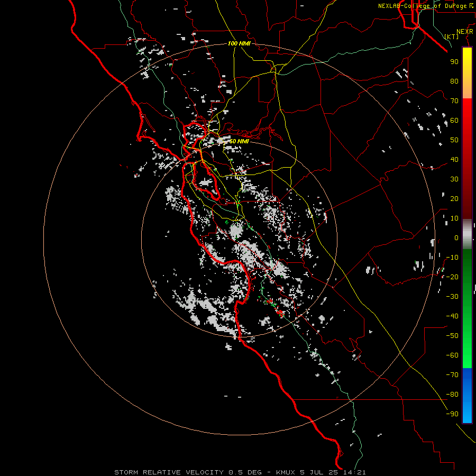Click the "40" scale value
This screenshot has height=476, width=476.
pos(454,160)
